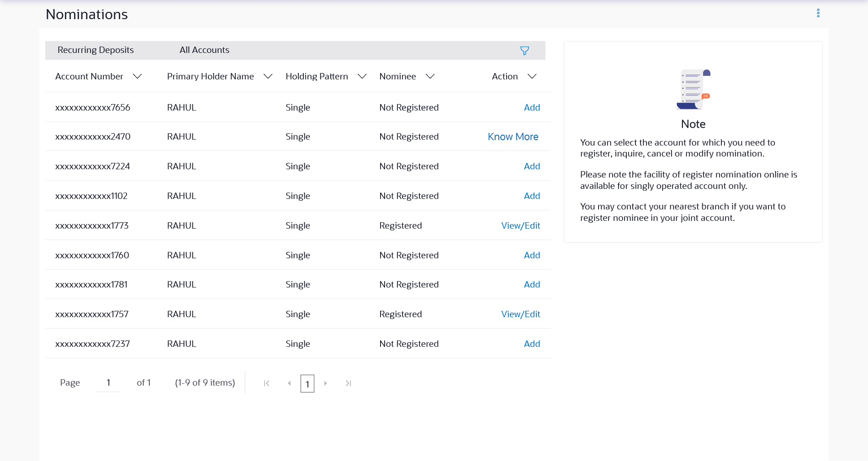Expand Primary Holder Name column chevron
The width and height of the screenshot is (868, 461).
click(268, 76)
